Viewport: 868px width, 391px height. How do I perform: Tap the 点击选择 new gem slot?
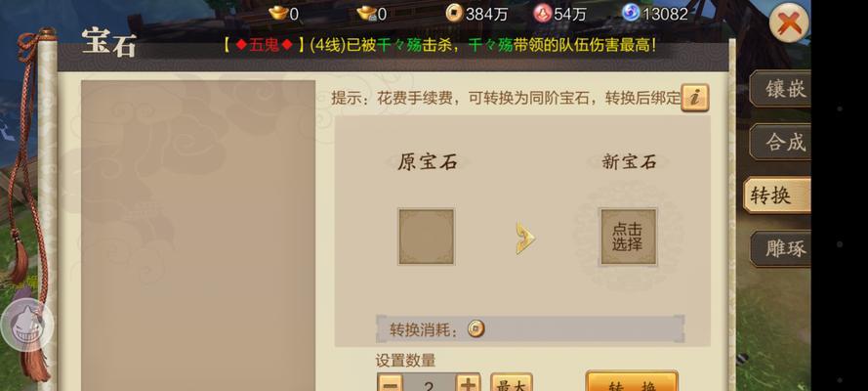click(629, 237)
